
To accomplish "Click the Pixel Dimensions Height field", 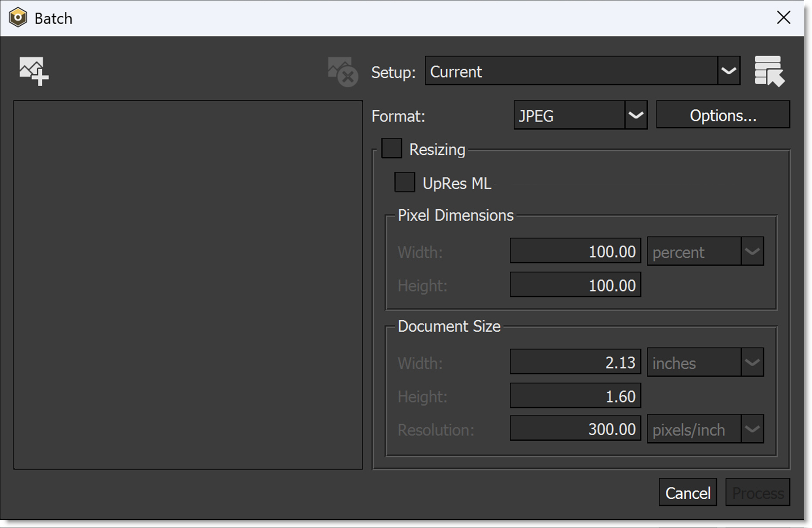I will [575, 285].
